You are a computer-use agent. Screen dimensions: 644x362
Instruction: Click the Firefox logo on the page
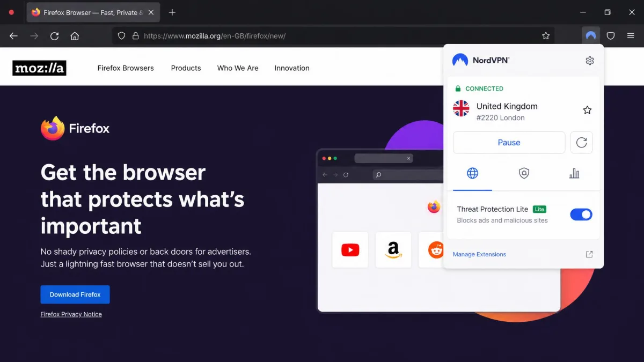[x=75, y=128]
